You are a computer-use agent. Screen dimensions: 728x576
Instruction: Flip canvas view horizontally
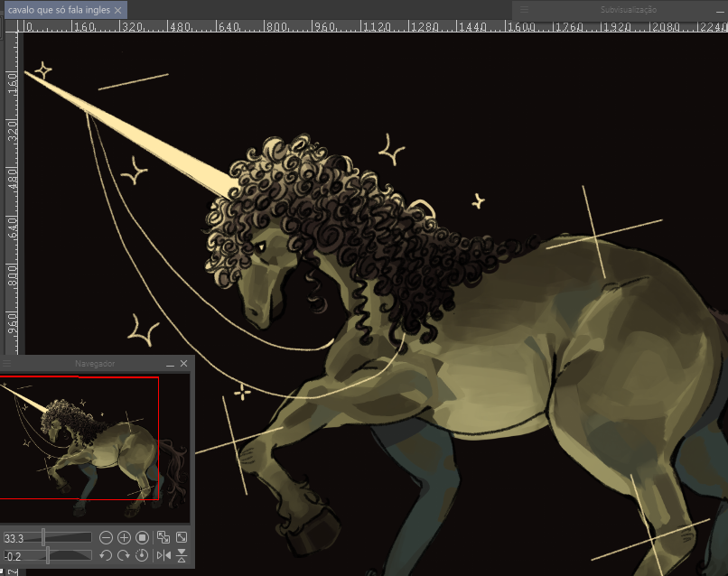[x=163, y=555]
